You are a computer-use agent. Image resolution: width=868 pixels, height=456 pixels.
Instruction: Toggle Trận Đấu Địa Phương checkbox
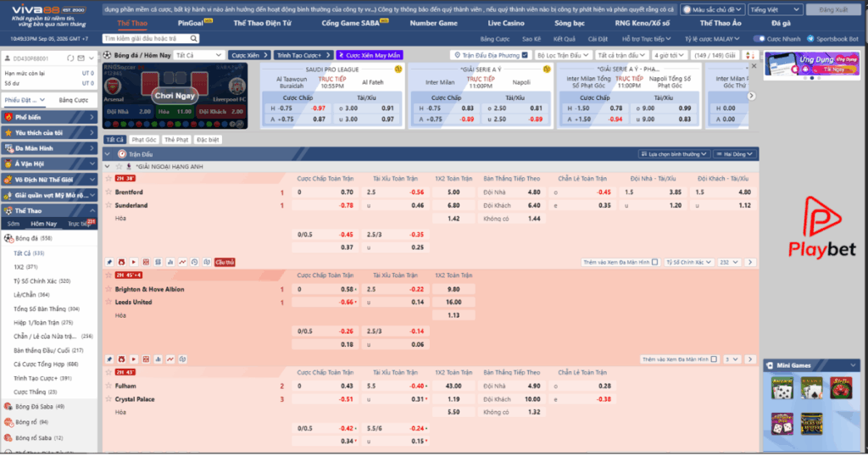[525, 55]
